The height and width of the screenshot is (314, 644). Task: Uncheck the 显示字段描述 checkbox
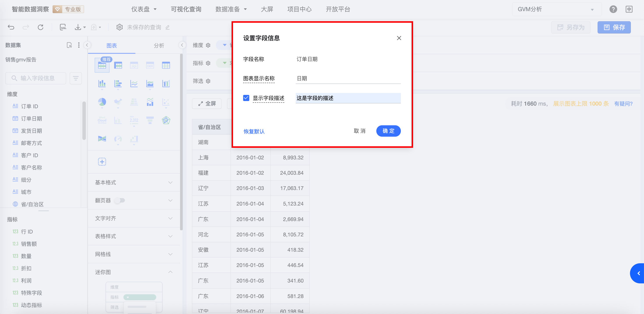tap(246, 98)
